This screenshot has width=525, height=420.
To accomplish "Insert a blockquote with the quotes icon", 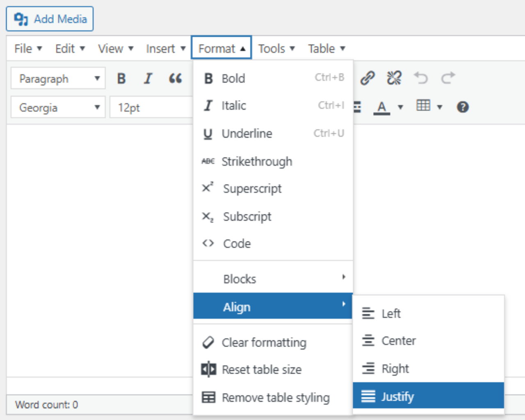I will (175, 78).
